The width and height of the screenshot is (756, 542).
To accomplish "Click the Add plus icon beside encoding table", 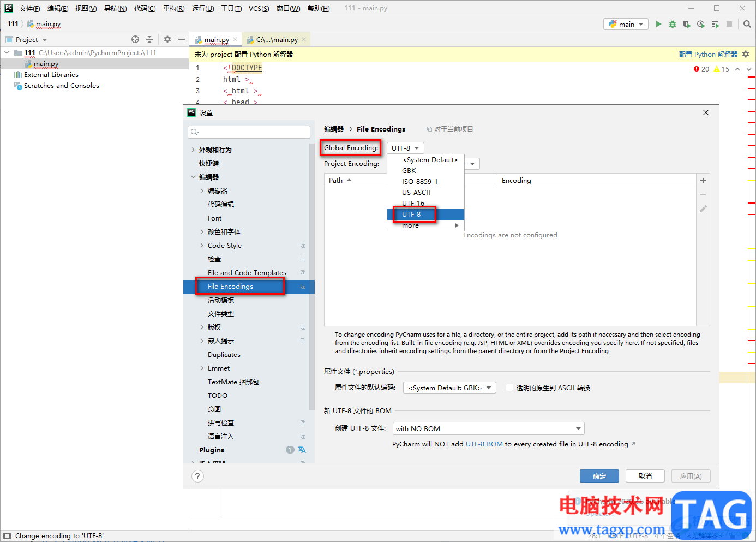I will coord(703,181).
